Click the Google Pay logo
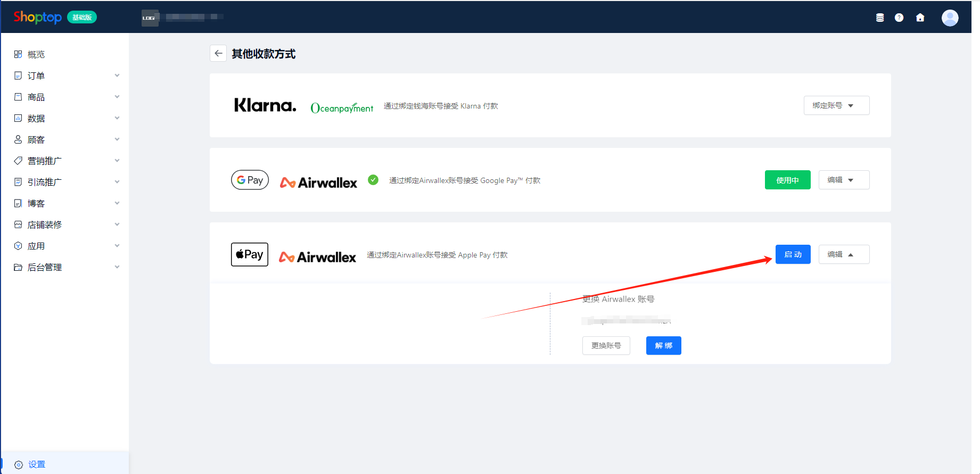Screen dimensions: 980x474 pos(250,180)
